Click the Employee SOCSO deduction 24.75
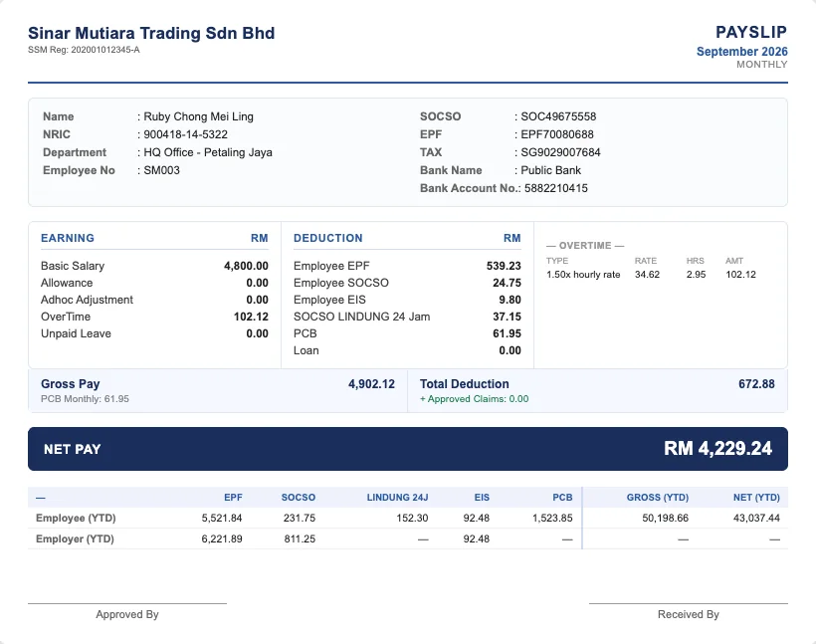Image resolution: width=816 pixels, height=644 pixels. 507,283
